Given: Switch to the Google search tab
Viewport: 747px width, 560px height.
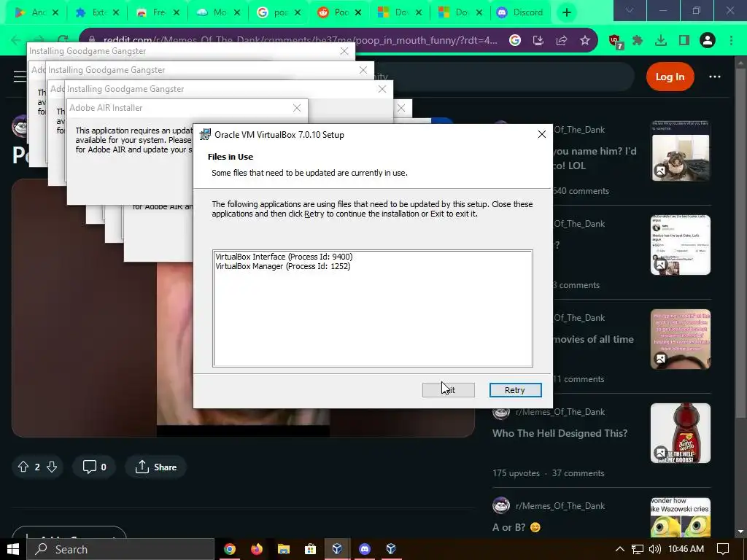Looking at the screenshot, I should (279, 12).
